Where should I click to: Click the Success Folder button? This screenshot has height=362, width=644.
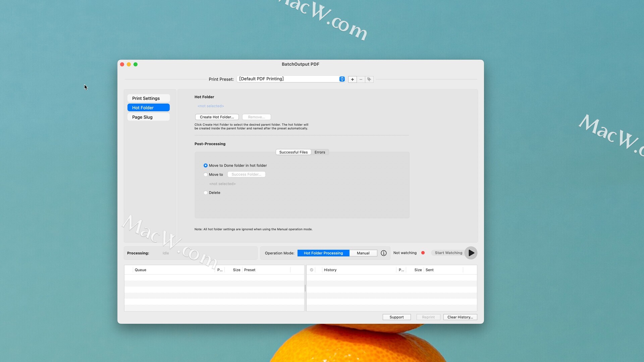[247, 175]
